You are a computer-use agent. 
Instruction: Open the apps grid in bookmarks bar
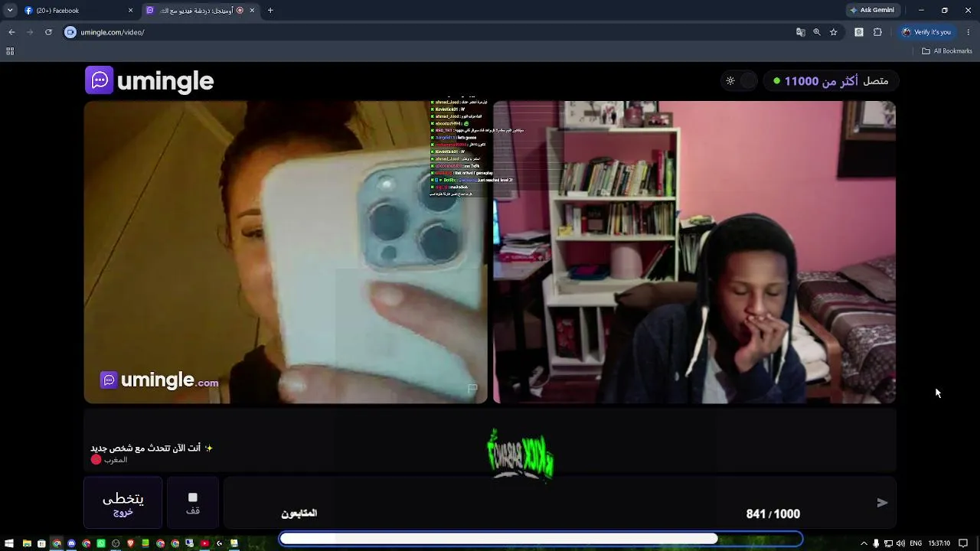click(10, 51)
